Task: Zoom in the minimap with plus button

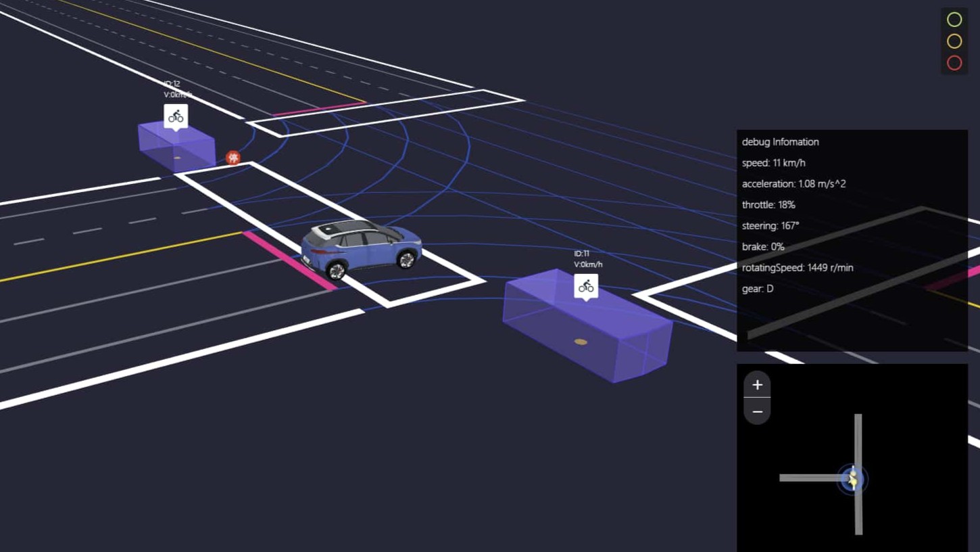Action: coord(757,385)
